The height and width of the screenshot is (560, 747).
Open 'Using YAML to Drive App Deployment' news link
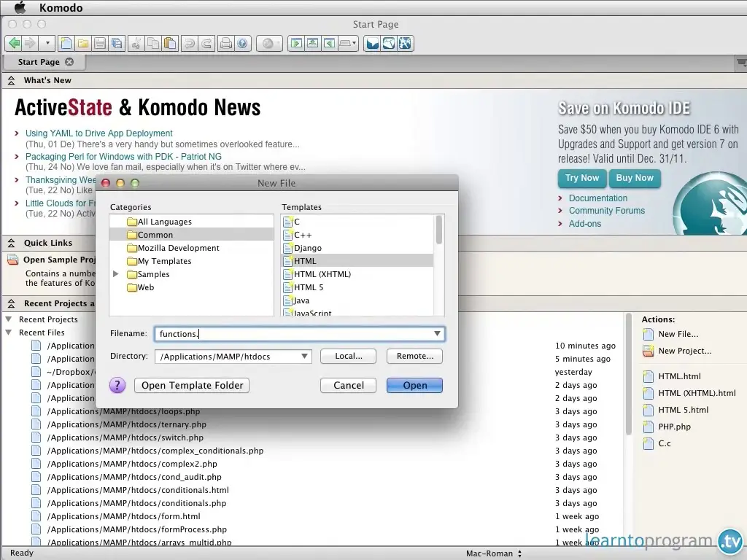(x=99, y=133)
